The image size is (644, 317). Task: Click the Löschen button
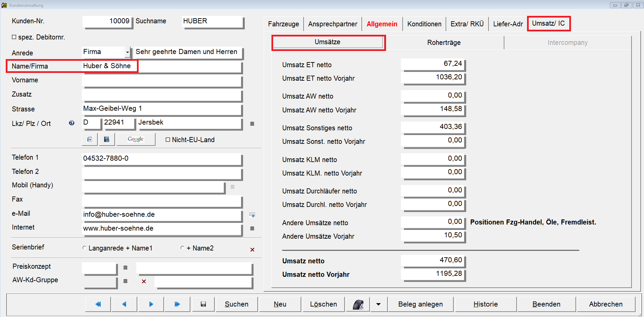tap(324, 304)
